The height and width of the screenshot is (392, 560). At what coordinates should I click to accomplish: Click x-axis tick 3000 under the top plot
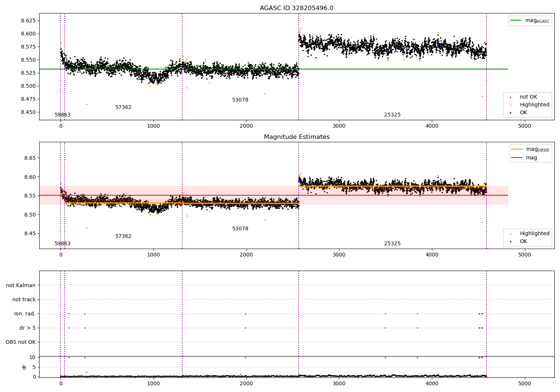pos(339,126)
